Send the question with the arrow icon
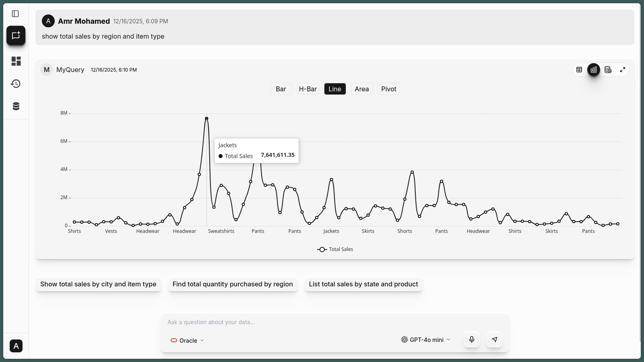 tap(494, 339)
